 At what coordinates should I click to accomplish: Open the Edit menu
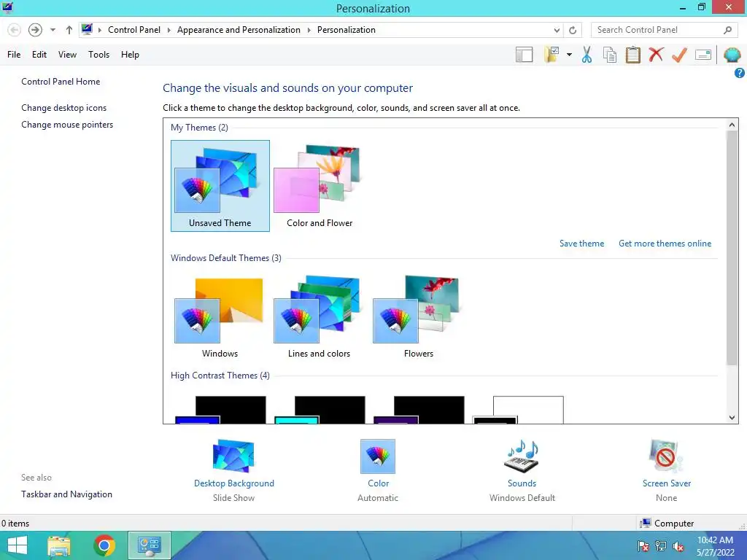39,55
